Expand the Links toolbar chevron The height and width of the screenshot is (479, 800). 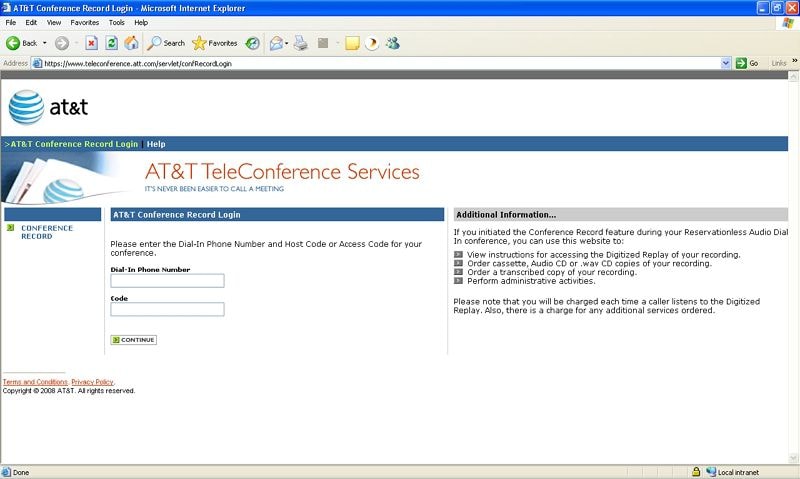[794, 61]
